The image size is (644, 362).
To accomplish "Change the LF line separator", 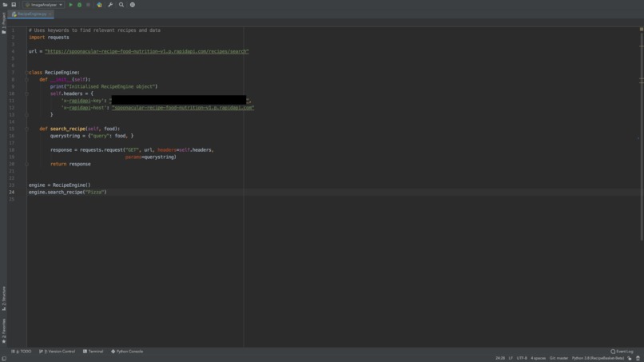I will click(x=511, y=358).
